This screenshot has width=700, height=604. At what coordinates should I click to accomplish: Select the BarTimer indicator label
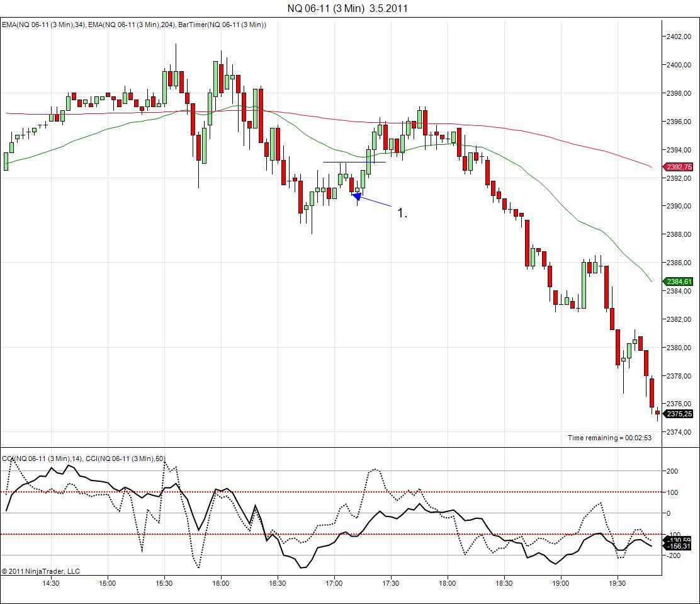[222, 25]
